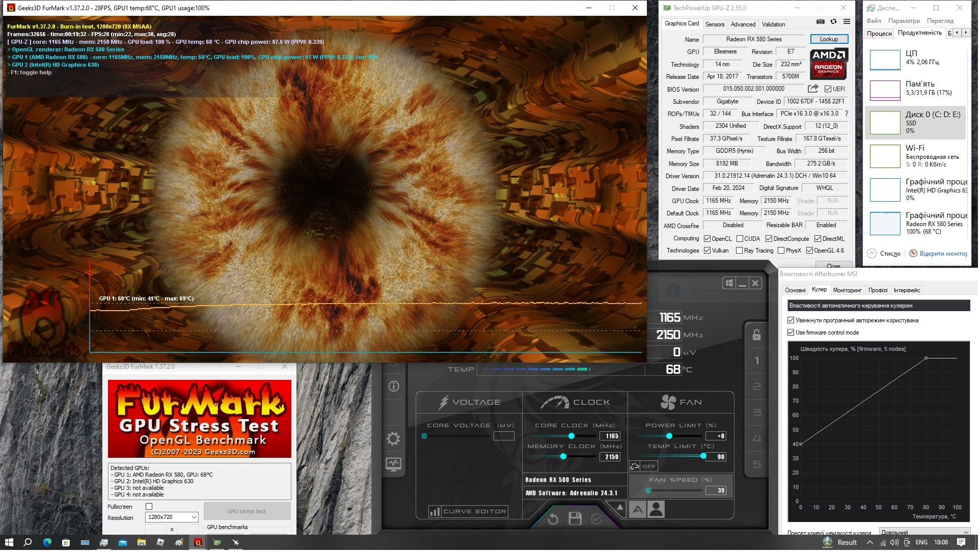This screenshot has height=552, width=980.
Task: Click the memory clock value field 2150
Action: point(611,458)
